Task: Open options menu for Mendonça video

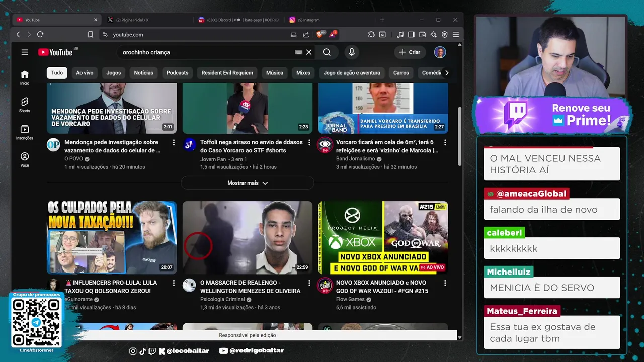Action: [174, 143]
